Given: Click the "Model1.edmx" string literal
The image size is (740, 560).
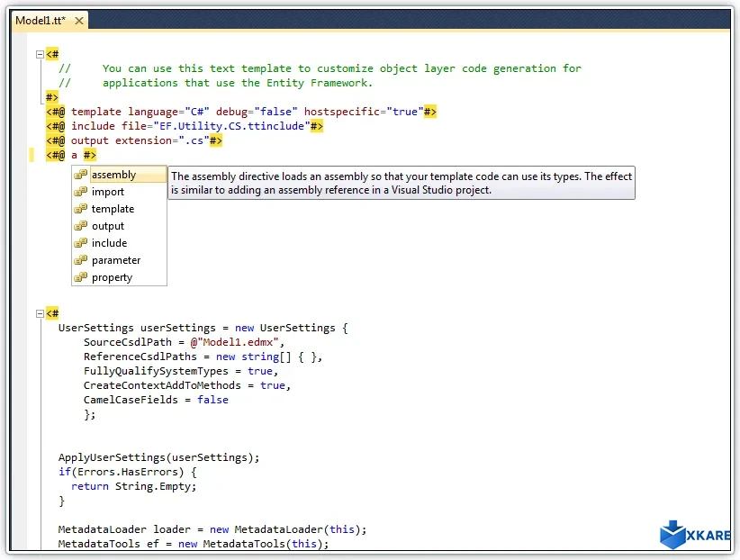Looking at the screenshot, I should (238, 342).
